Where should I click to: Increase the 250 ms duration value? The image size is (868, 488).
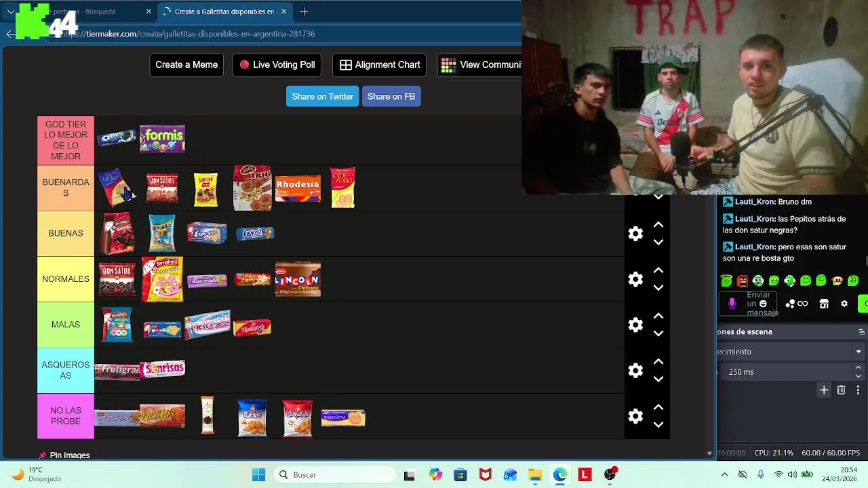coord(859,367)
